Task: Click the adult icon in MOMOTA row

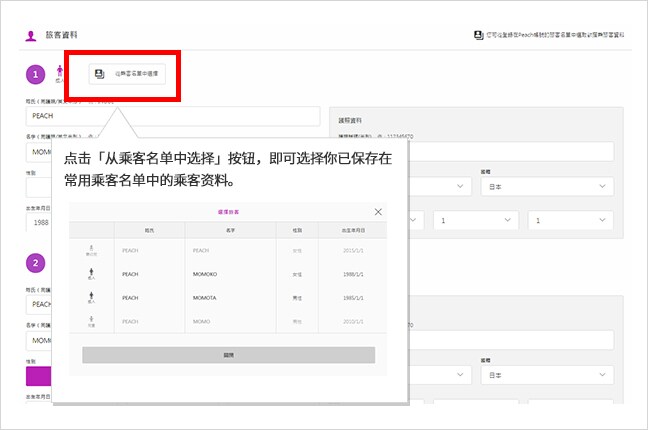Action: (91, 296)
